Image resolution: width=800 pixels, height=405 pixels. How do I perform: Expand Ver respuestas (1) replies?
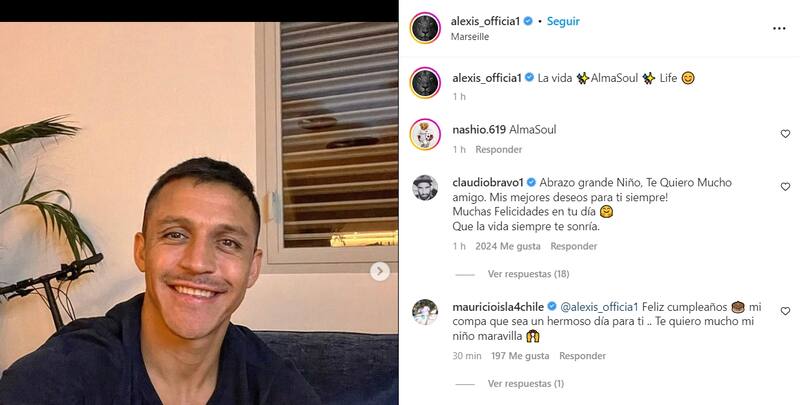[526, 384]
